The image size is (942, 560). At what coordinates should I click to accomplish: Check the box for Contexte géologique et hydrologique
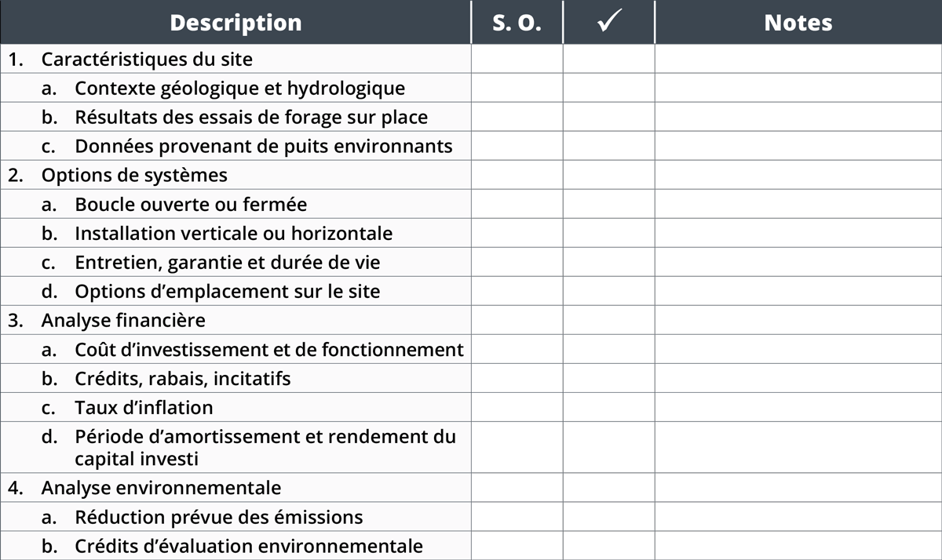(609, 88)
